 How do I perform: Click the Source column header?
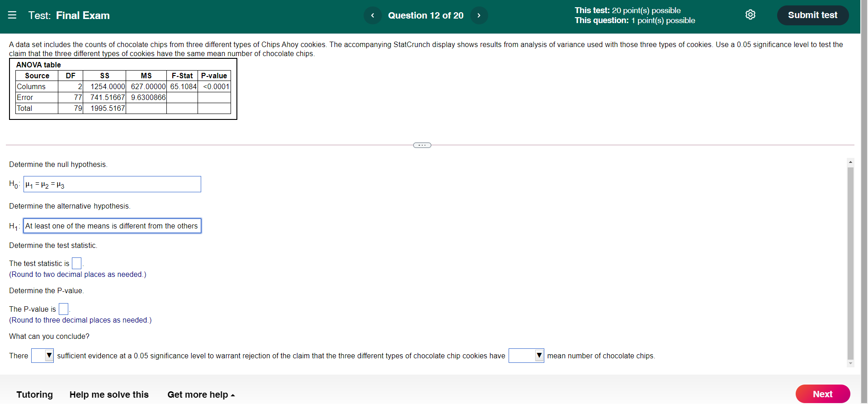coord(37,76)
